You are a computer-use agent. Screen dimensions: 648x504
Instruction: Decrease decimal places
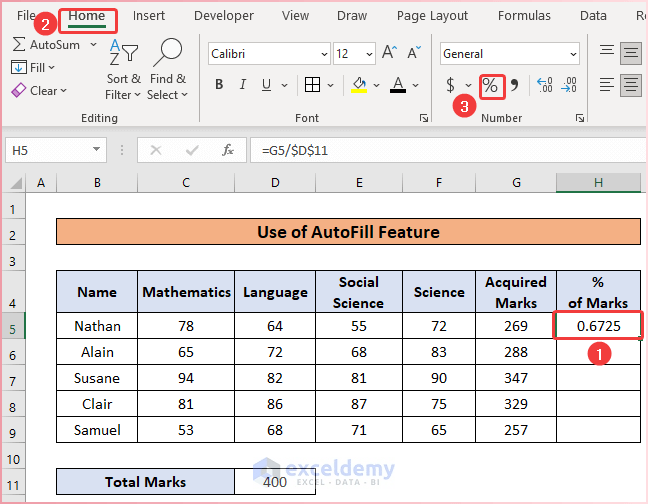tap(569, 85)
